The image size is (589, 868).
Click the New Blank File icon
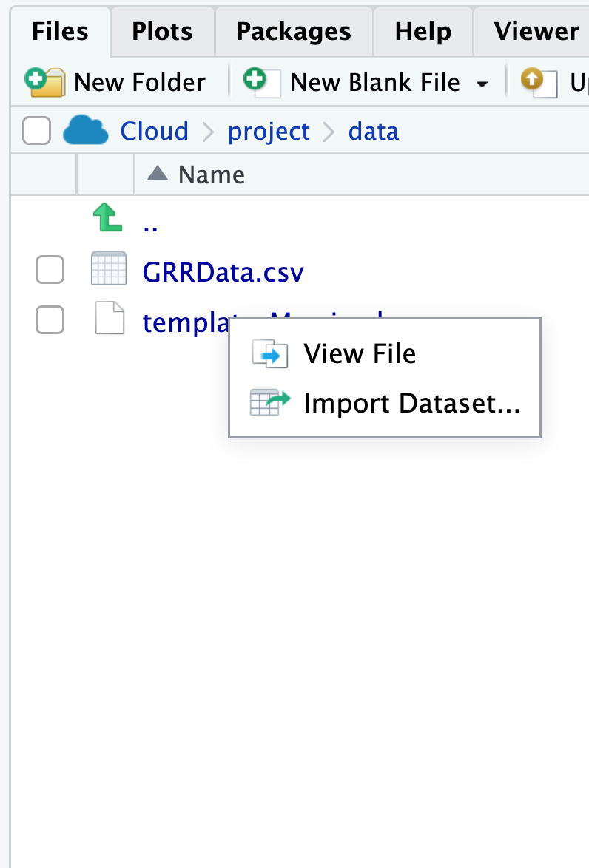(x=263, y=81)
